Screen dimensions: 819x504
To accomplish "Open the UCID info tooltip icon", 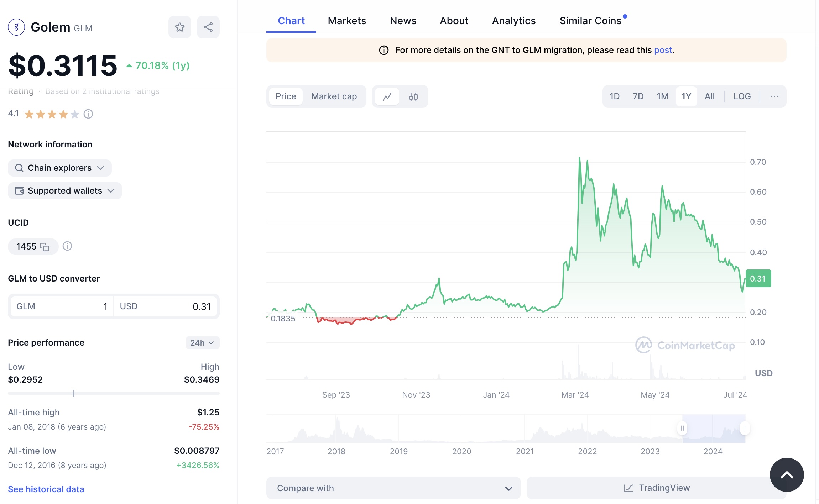I will [67, 246].
